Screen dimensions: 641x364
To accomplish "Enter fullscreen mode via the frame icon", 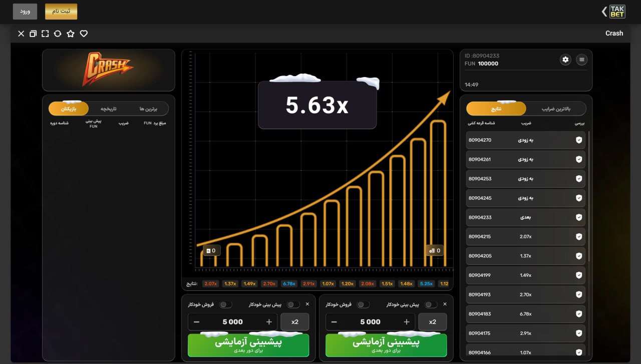I will [45, 34].
